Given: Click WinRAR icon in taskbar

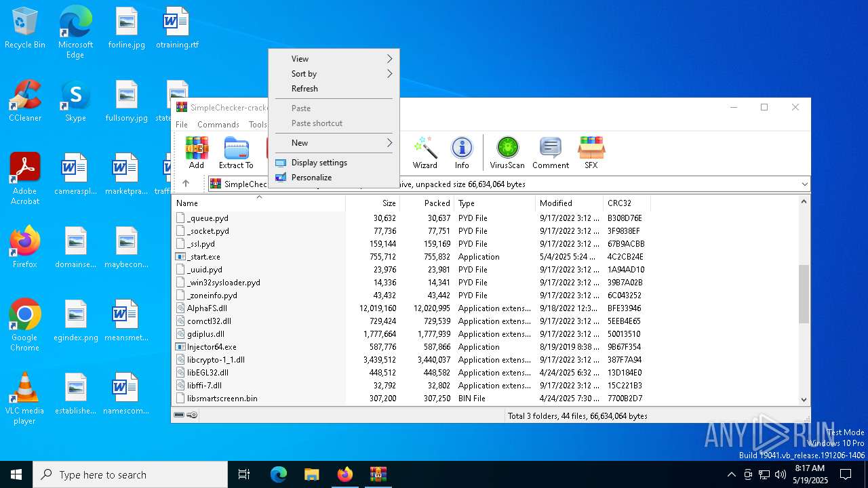Looking at the screenshot, I should [378, 474].
